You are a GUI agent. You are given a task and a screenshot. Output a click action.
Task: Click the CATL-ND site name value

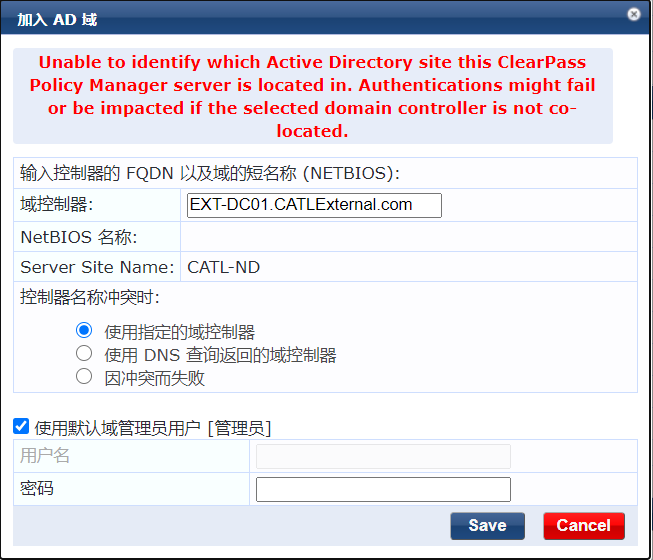click(224, 267)
